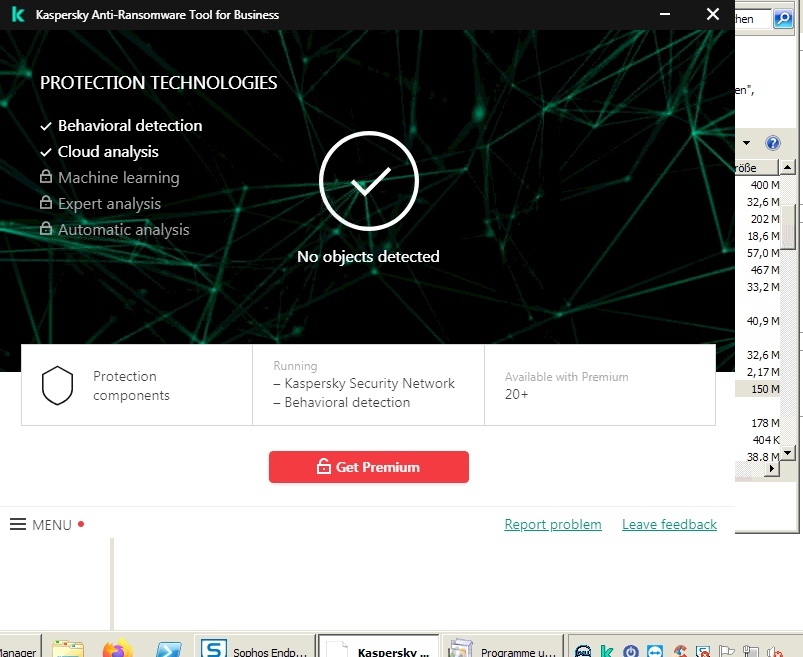
Task: Click the size column header in the background list
Action: (x=756, y=167)
